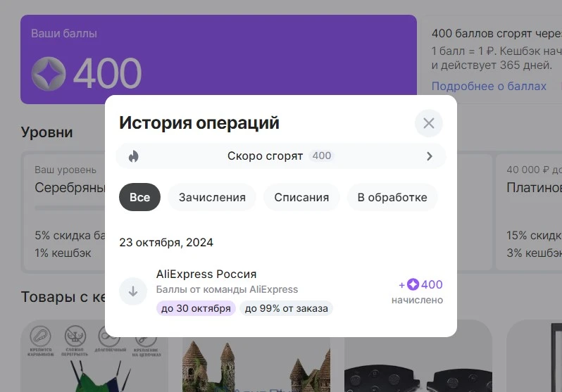Screen dimensions: 562x392
Task: Click the начислено status label
Action: (x=417, y=301)
